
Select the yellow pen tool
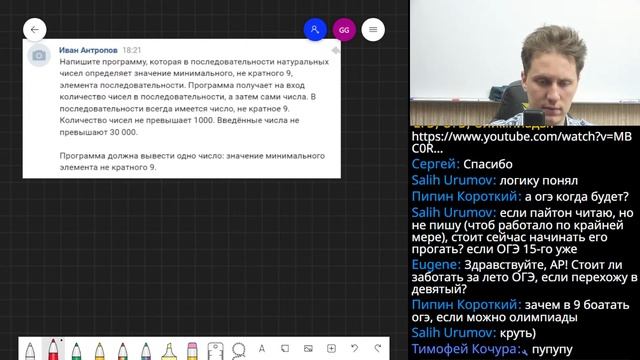coord(99,351)
